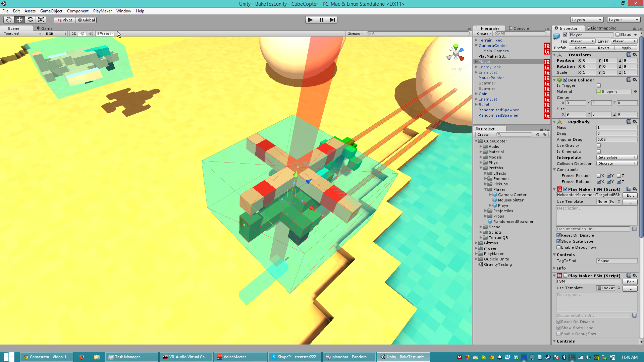Click Edit for HelicopterMovement FSM

(x=630, y=195)
